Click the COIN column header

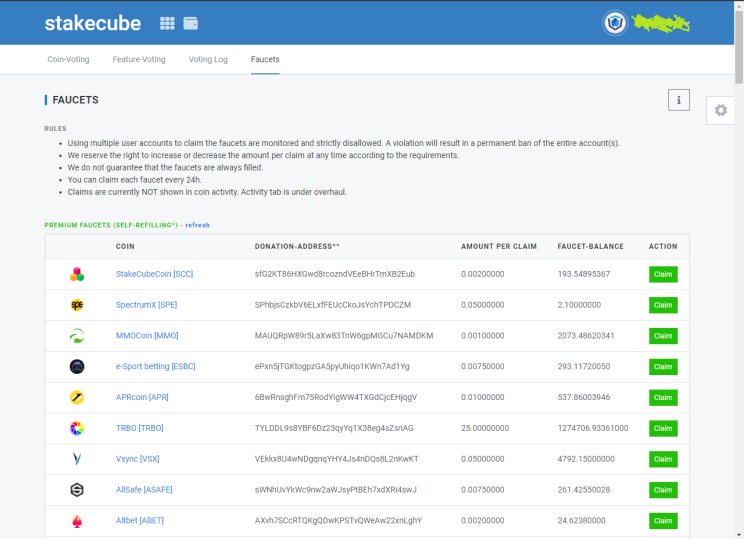coord(125,246)
